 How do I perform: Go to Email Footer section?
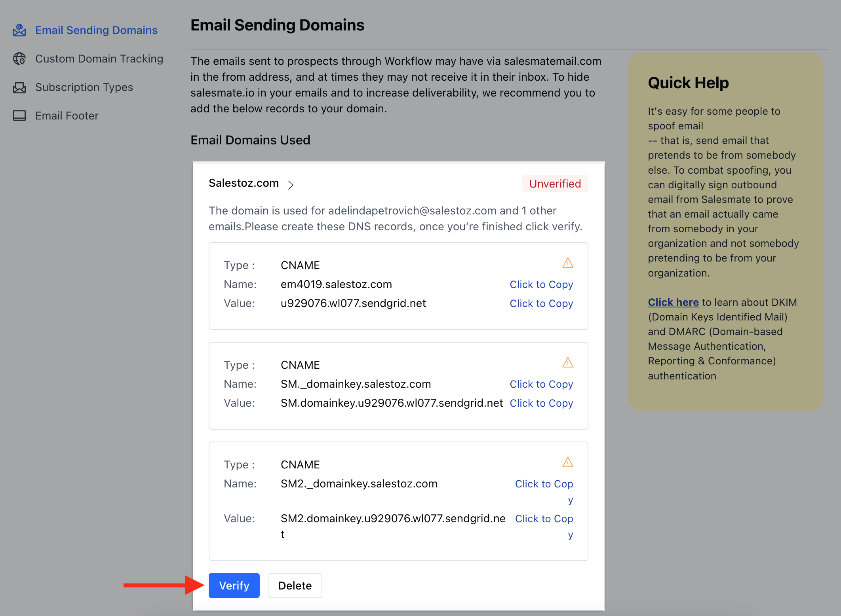67,116
